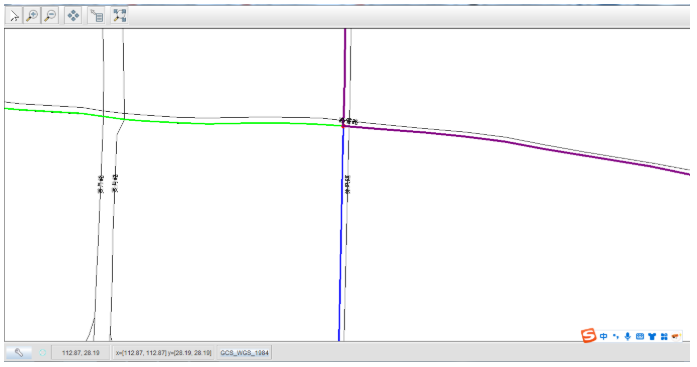The image size is (697, 367).
Task: Open the wrench settings button in status bar
Action: (x=19, y=353)
